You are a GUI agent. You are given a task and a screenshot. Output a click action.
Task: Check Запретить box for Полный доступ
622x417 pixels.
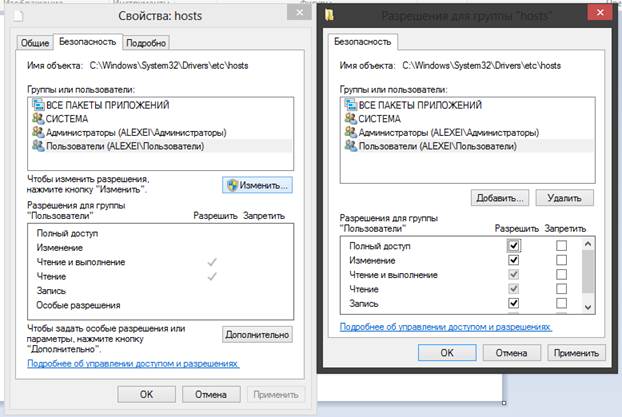pos(561,245)
